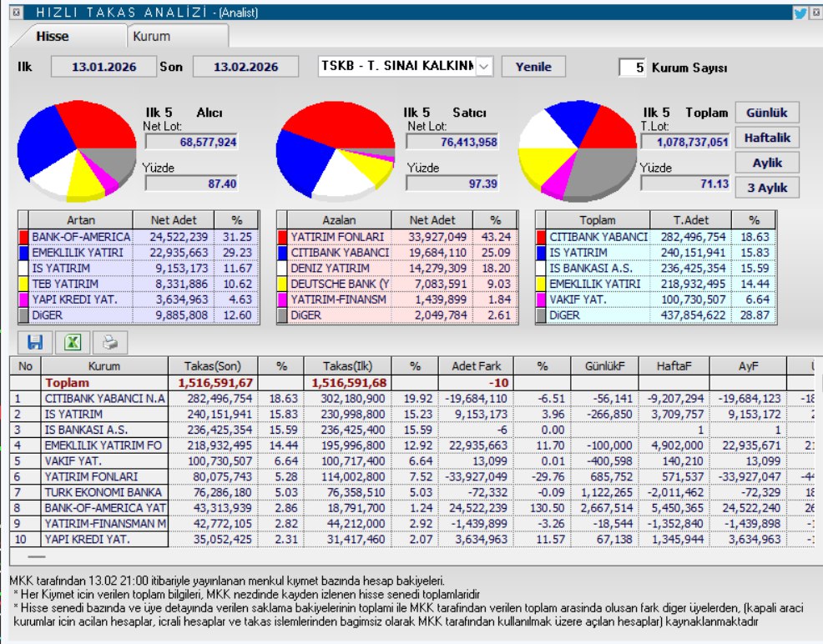Sort by the Azalan column header
The width and height of the screenshot is (823, 644).
click(339, 220)
